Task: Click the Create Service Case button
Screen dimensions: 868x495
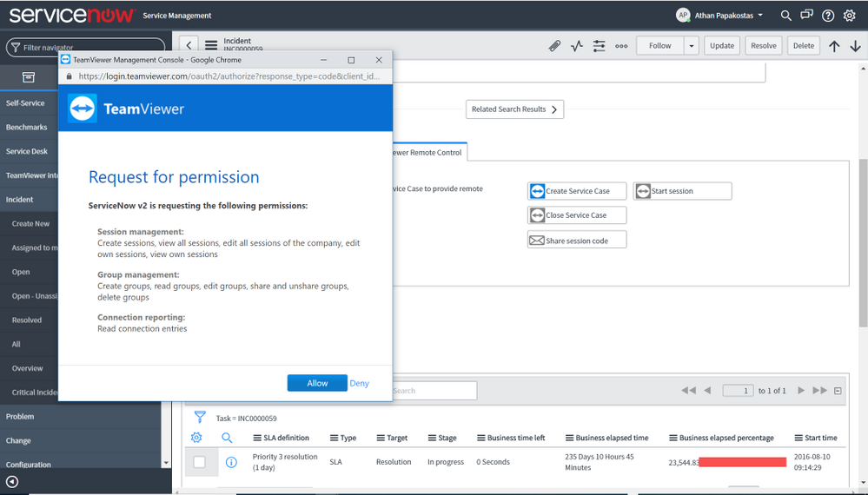Action: tap(577, 191)
